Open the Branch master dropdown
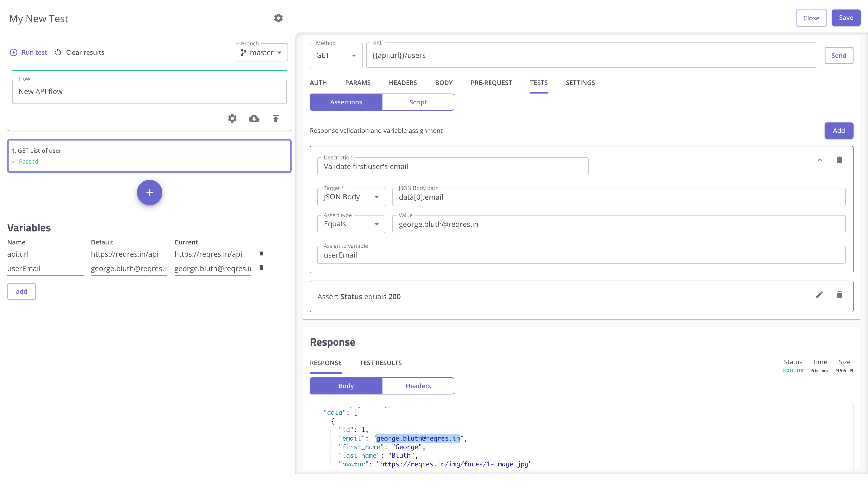This screenshot has width=868, height=488. (x=261, y=52)
